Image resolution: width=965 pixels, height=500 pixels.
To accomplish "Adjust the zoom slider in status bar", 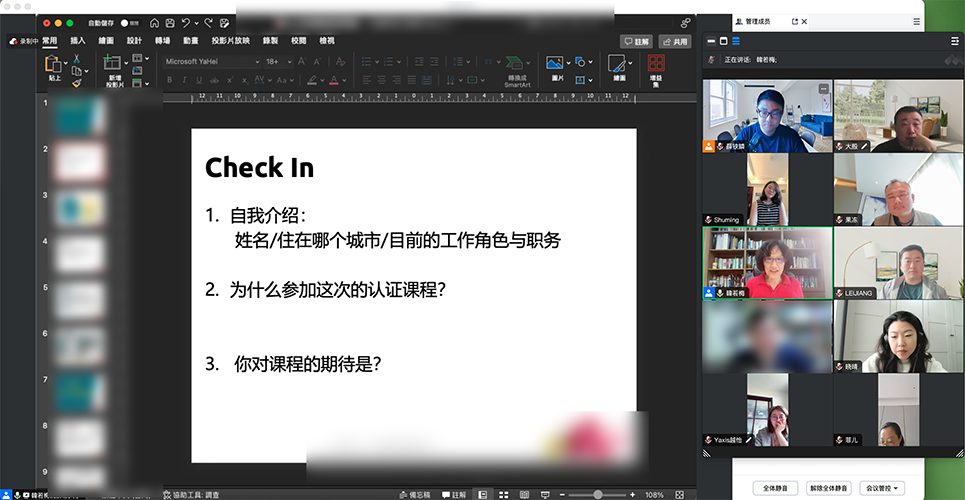I will (x=598, y=494).
